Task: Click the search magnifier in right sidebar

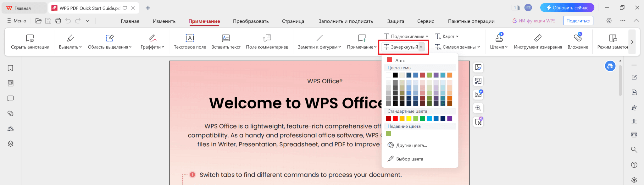Action: pos(634,150)
